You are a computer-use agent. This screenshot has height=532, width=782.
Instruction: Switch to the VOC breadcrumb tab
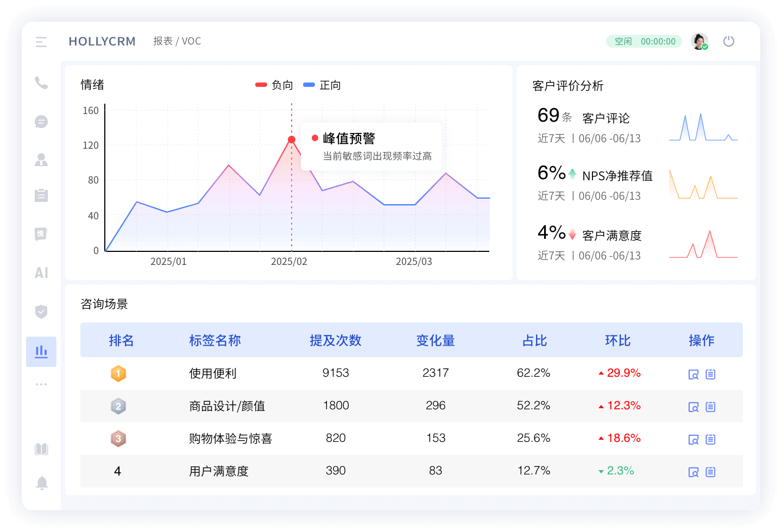(x=192, y=41)
